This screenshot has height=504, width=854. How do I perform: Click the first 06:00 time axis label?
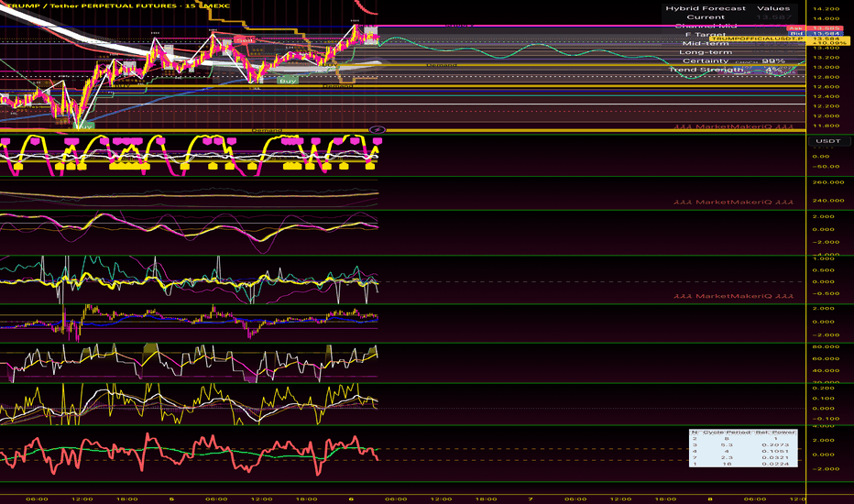pyautogui.click(x=37, y=499)
